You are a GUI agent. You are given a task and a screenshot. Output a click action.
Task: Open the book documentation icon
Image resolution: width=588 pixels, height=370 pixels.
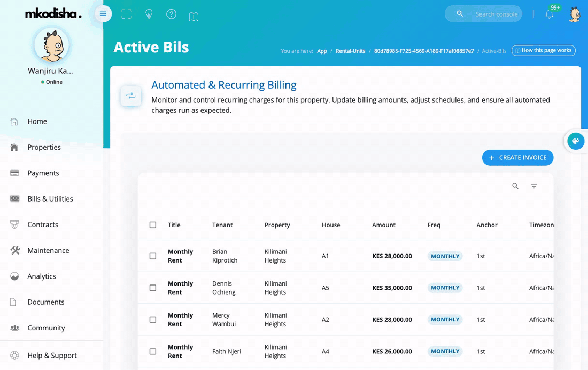coord(194,17)
